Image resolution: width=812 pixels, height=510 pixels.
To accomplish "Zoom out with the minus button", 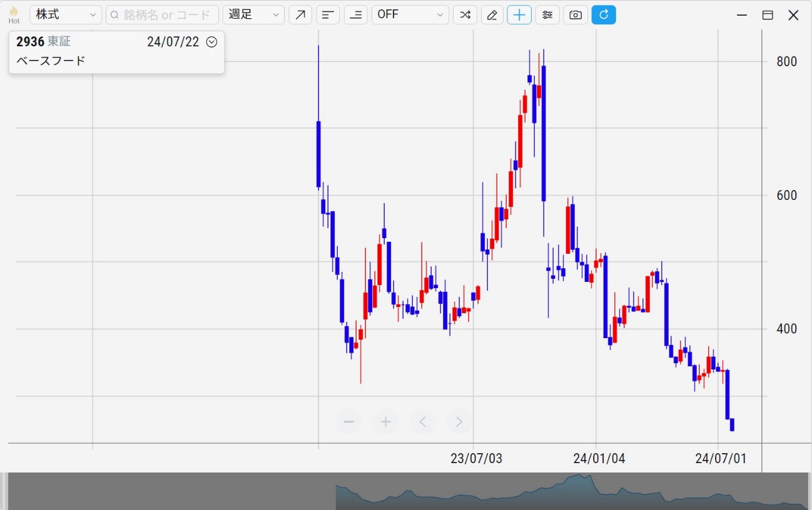I will pyautogui.click(x=349, y=422).
